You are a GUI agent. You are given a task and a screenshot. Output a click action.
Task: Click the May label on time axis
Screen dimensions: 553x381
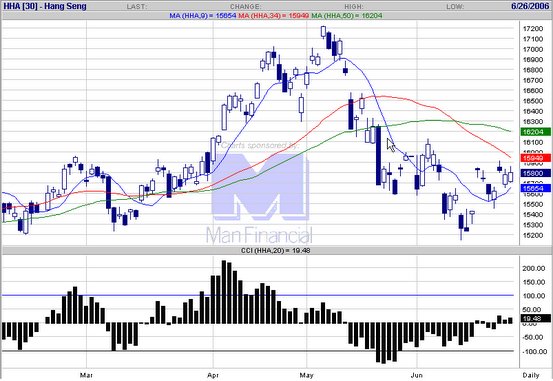coord(306,375)
